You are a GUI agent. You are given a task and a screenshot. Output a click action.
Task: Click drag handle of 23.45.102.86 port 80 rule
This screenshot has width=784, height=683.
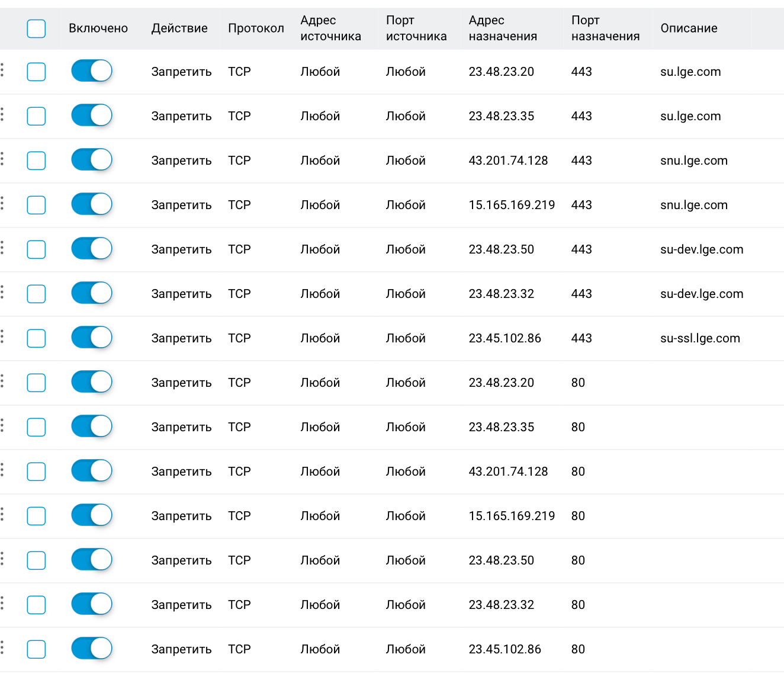coord(2,648)
